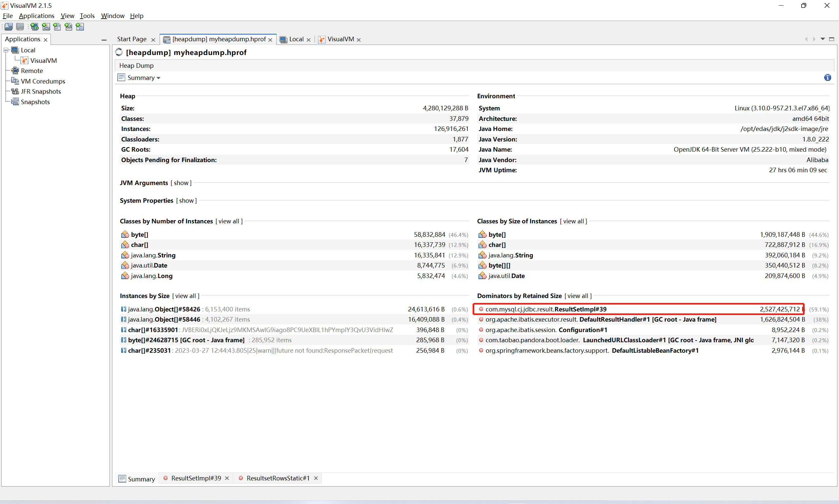Click the Load Snapshot toolbar icon
The image size is (839, 504).
(9, 27)
